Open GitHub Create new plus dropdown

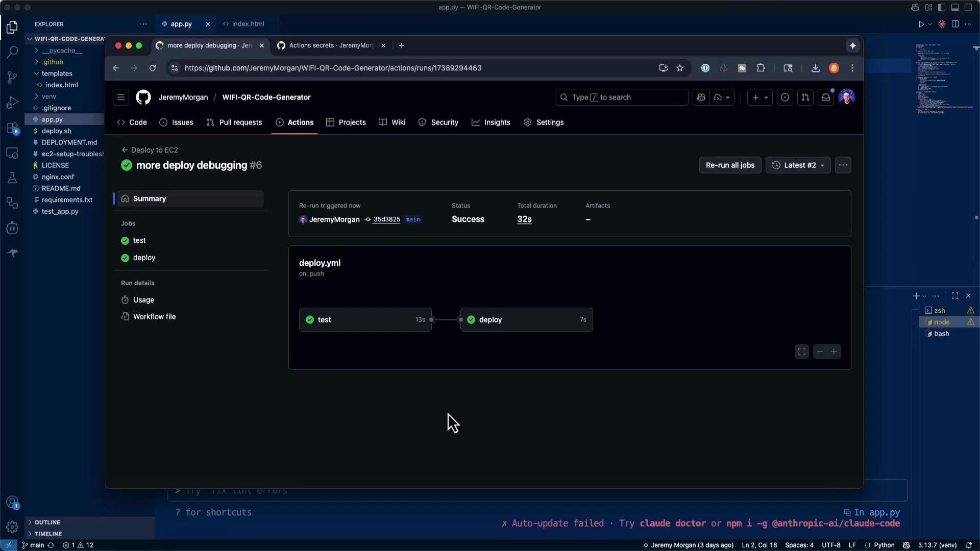759,97
